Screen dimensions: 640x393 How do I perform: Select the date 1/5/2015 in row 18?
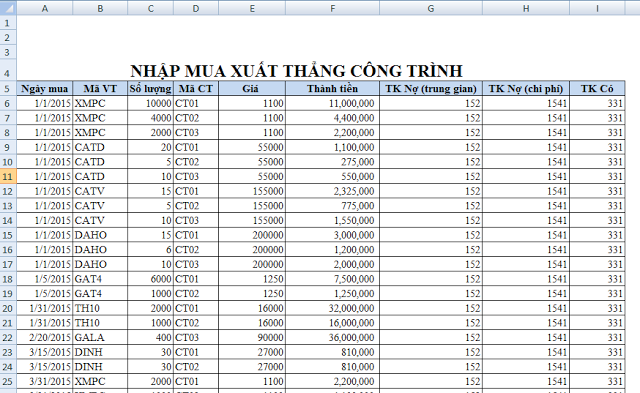[x=44, y=279]
